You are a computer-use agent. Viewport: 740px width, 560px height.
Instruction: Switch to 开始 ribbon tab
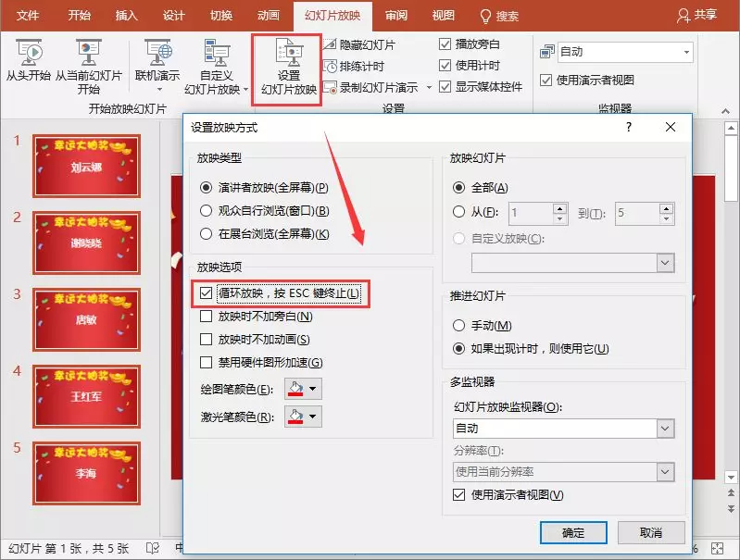click(x=79, y=16)
